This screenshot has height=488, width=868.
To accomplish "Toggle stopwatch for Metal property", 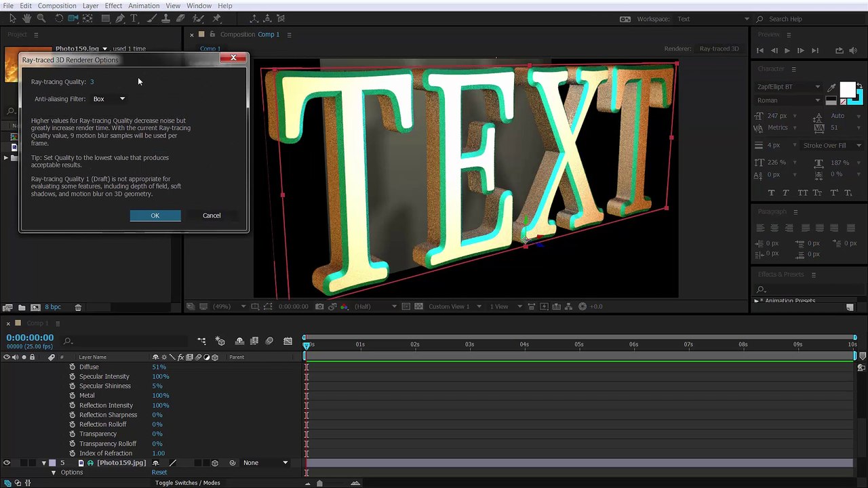I will coord(73,395).
